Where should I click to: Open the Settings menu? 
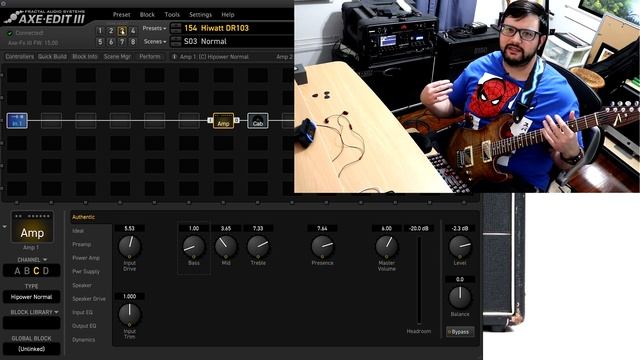point(200,15)
